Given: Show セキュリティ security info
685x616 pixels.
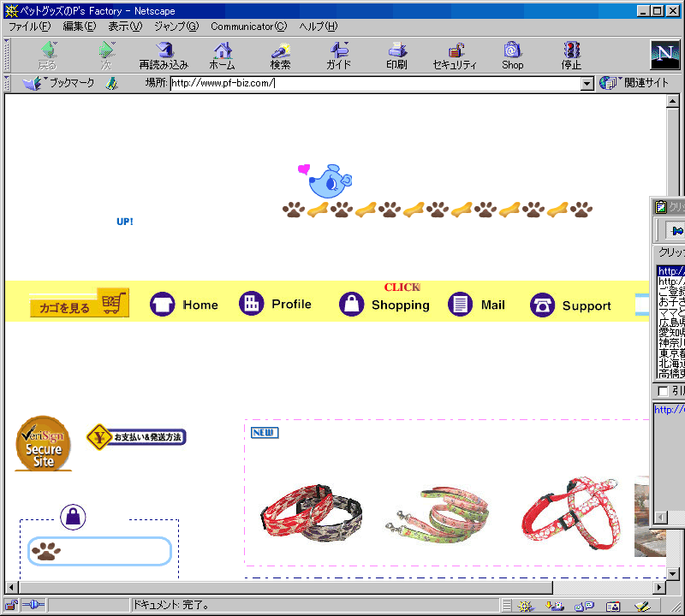Looking at the screenshot, I should point(455,56).
